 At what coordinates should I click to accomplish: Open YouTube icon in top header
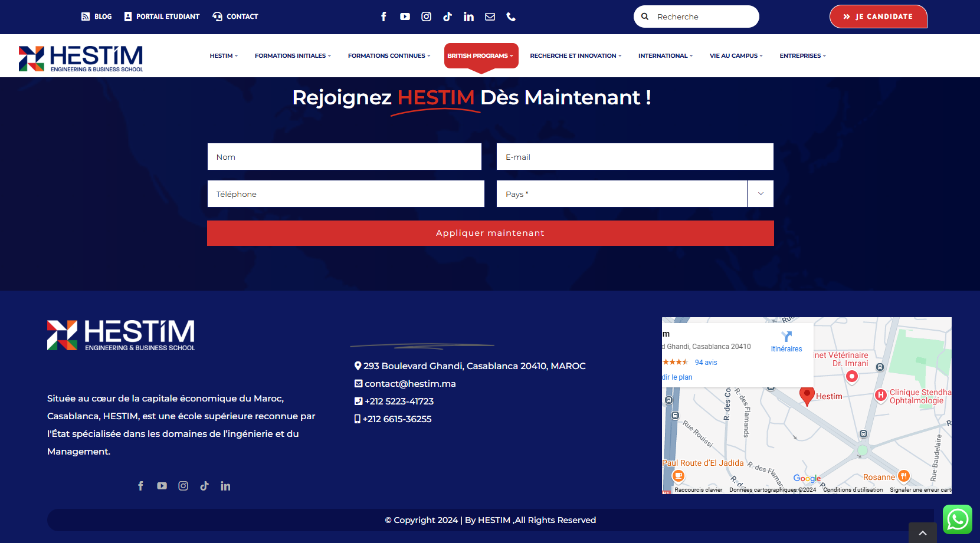405,17
